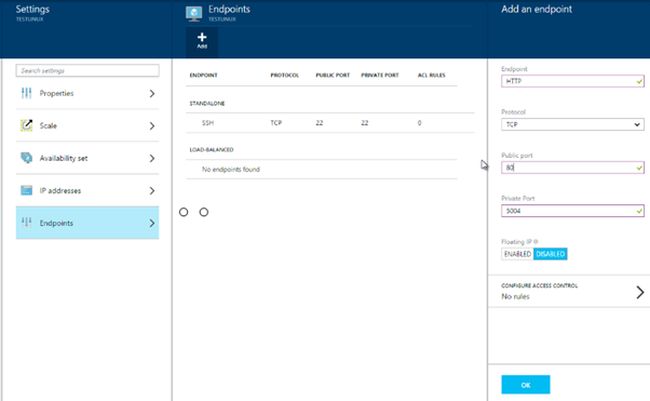Expand the Availability set chevron arrow

152,158
